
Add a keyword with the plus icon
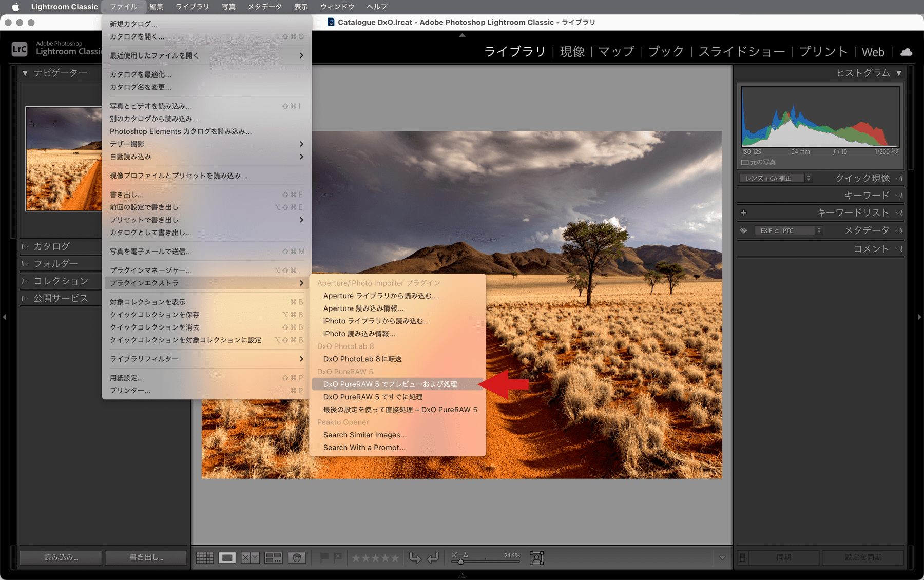(x=743, y=212)
